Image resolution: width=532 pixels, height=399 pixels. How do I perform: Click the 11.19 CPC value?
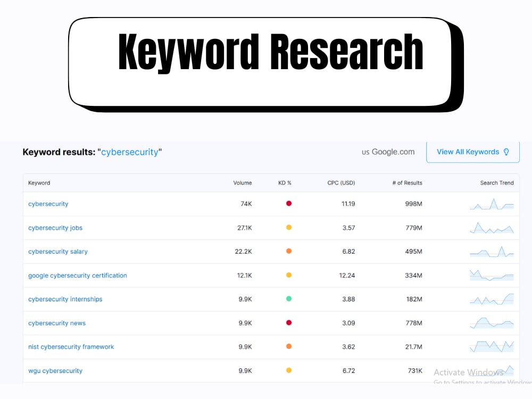[348, 204]
